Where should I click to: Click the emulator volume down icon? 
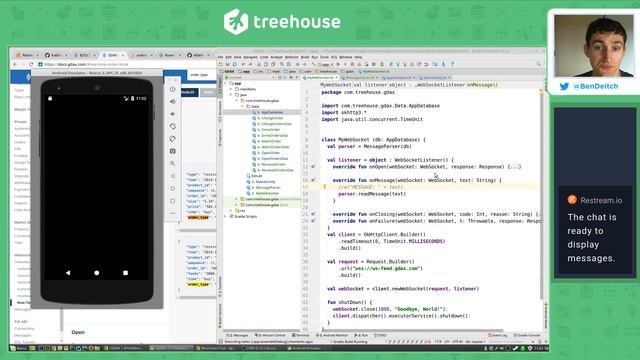click(173, 114)
